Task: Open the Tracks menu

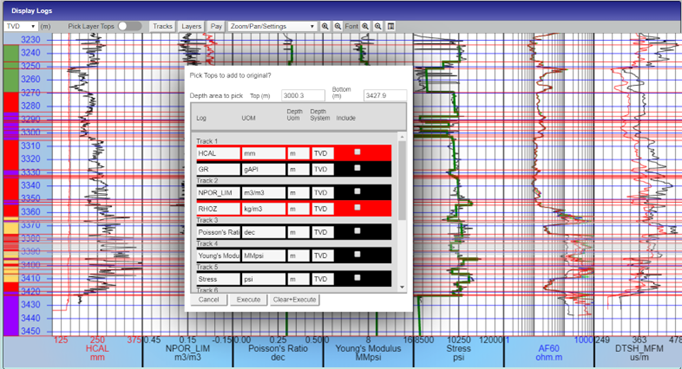Action: click(162, 26)
